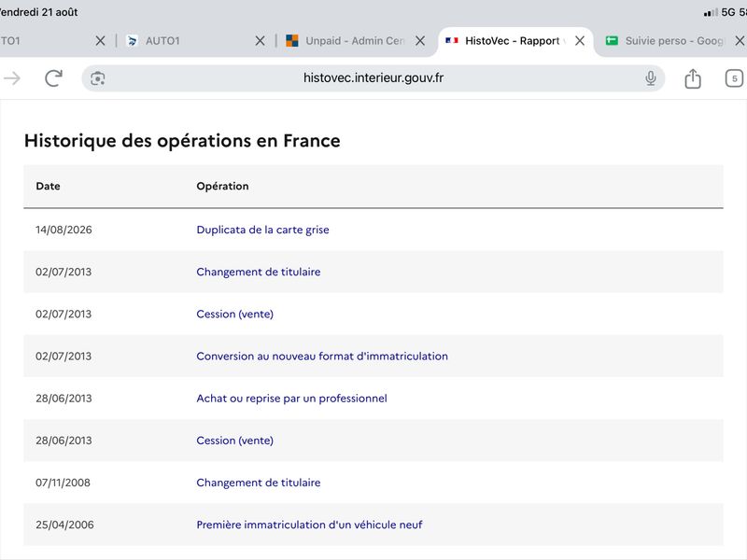
Task: Open Cession (vente) dated 02/07/2013
Action: click(x=235, y=314)
